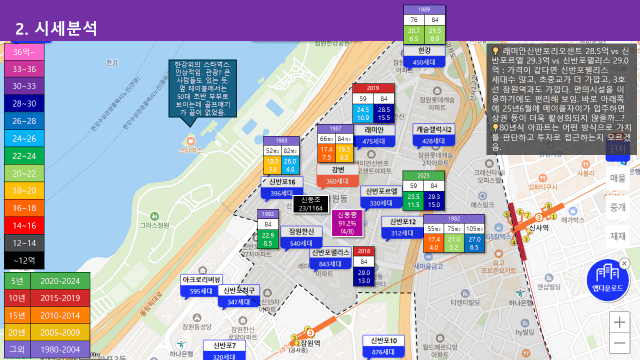Select the 매물 side tab
Viewport: 640px width, 360px height.
tap(618, 178)
